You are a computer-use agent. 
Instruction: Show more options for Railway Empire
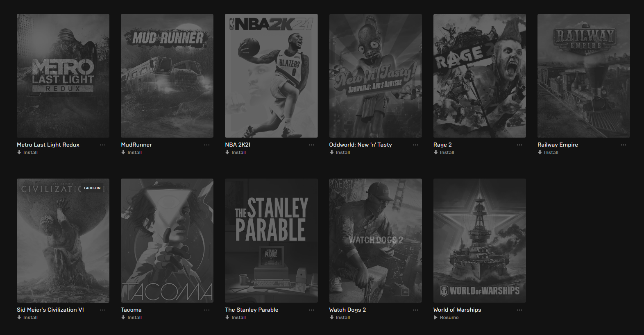coord(624,145)
